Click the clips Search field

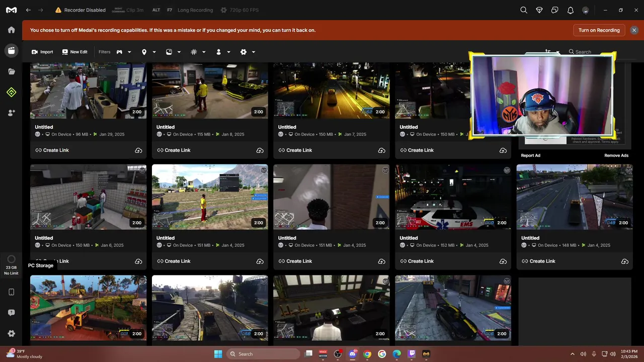584,52
